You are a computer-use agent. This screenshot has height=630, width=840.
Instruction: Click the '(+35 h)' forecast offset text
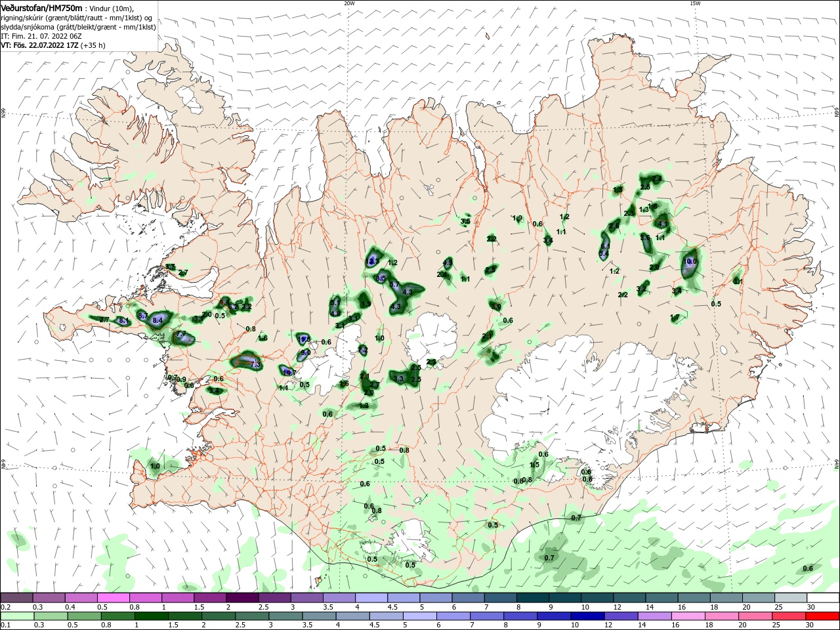(93, 45)
